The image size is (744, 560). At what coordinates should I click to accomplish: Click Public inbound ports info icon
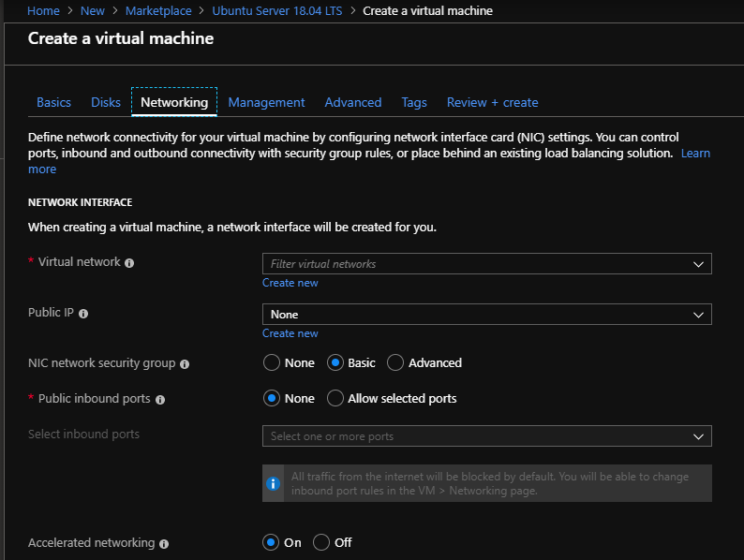point(160,399)
